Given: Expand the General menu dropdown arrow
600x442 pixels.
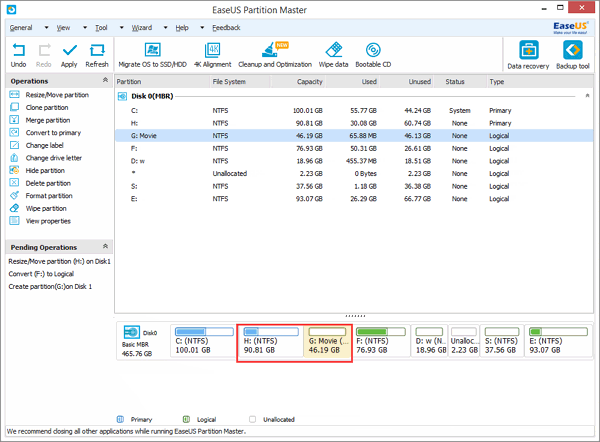Looking at the screenshot, I should pyautogui.click(x=46, y=28).
